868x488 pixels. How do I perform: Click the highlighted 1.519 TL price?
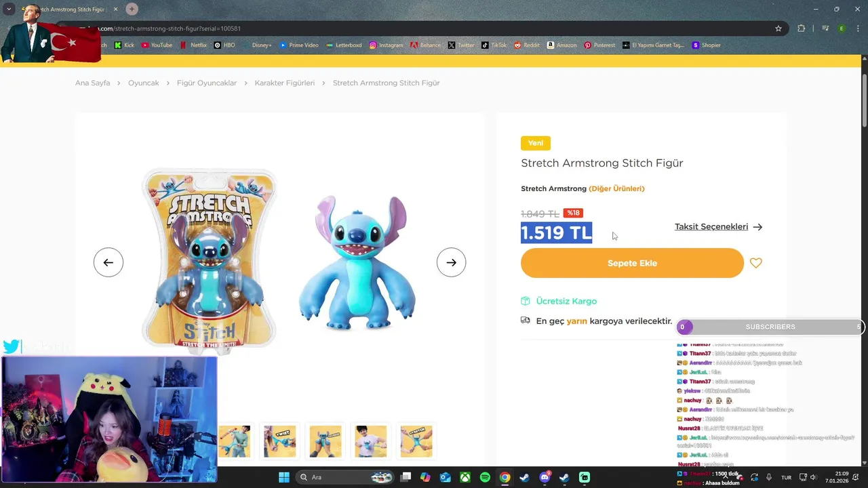556,232
